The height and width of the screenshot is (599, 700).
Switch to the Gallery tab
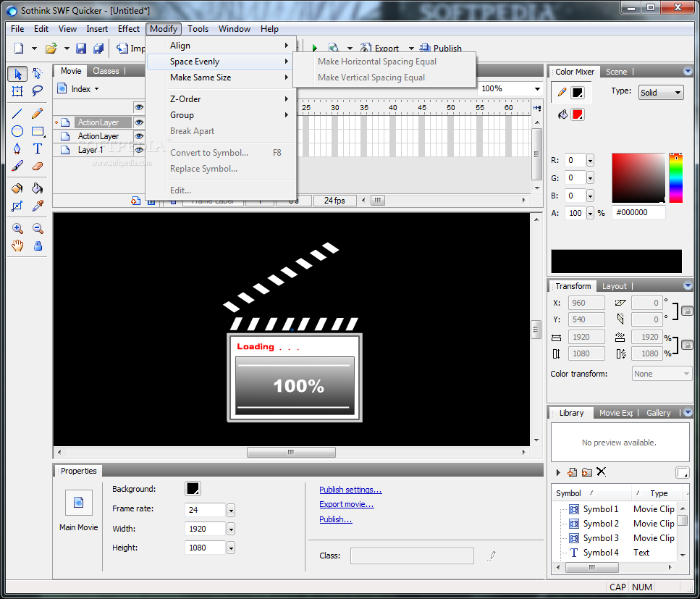pos(659,413)
